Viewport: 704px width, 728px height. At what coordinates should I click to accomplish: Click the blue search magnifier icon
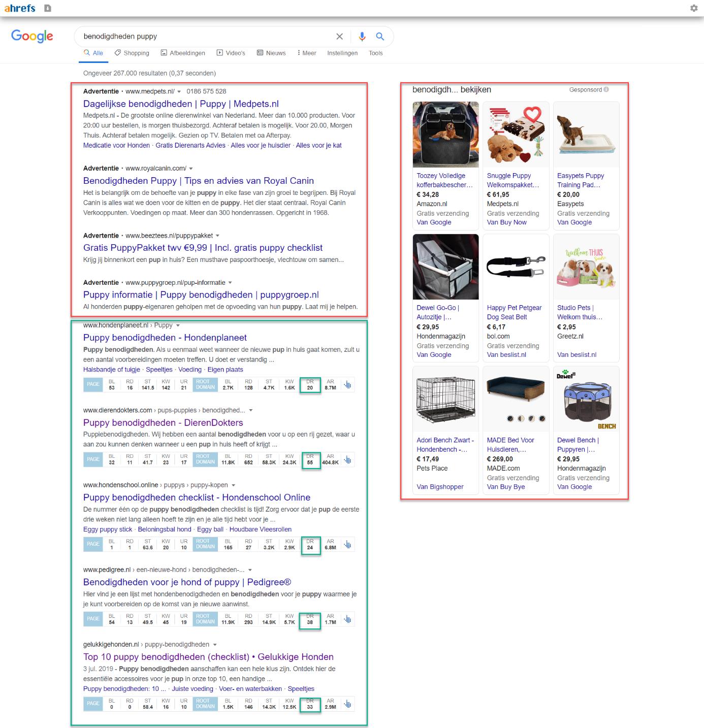(380, 37)
